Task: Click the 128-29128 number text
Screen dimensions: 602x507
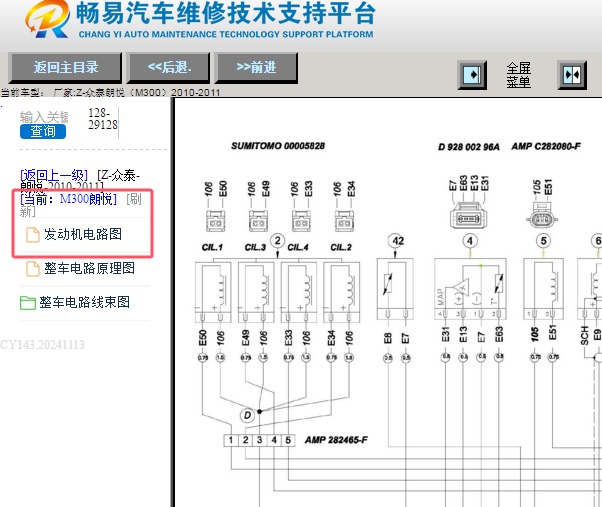Action: 103,119
